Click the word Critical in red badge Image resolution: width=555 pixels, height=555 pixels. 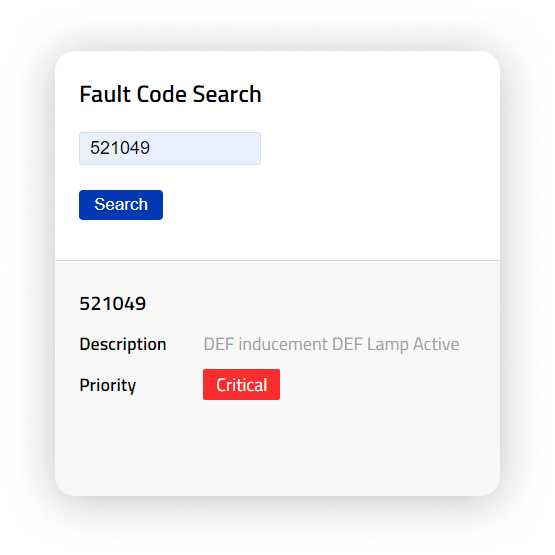click(241, 385)
